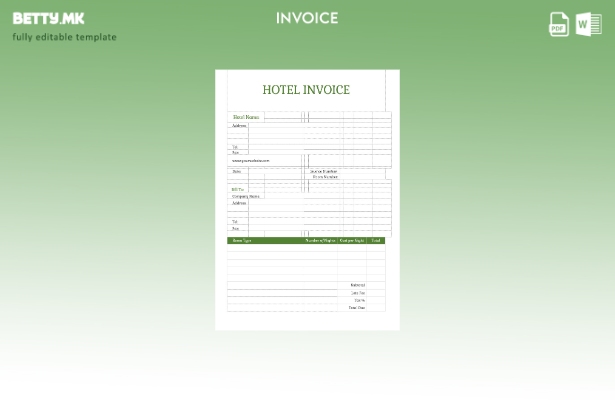Click the Total Due row
Screen dimensions: 615x400
pos(356,307)
